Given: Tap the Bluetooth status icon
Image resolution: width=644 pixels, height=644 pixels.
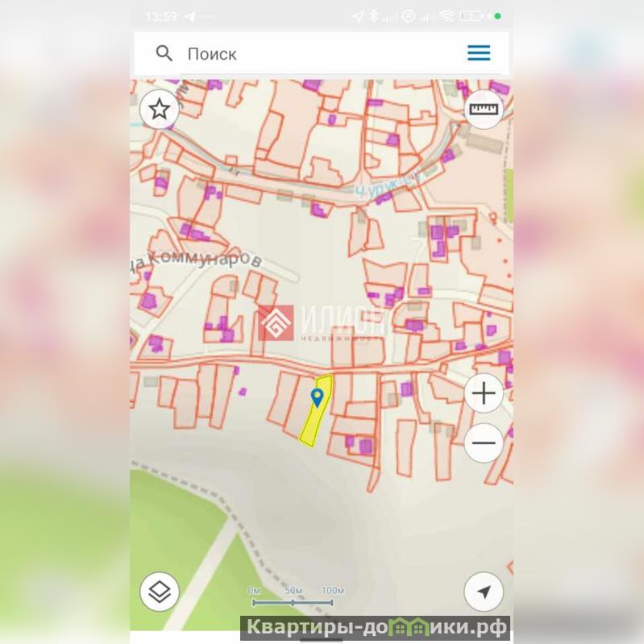Looking at the screenshot, I should click(x=372, y=16).
